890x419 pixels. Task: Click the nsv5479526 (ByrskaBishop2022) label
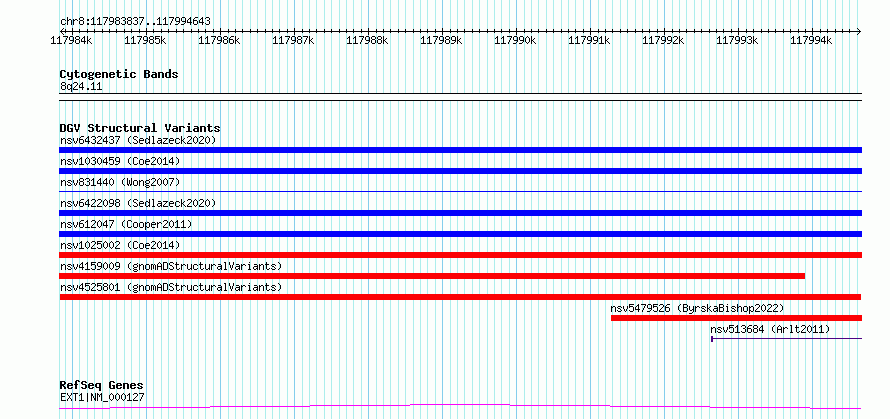[697, 308]
